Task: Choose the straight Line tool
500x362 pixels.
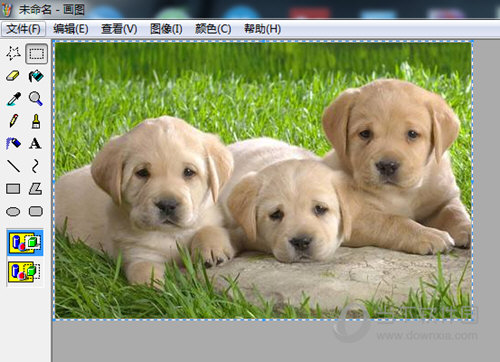Action: click(x=13, y=166)
